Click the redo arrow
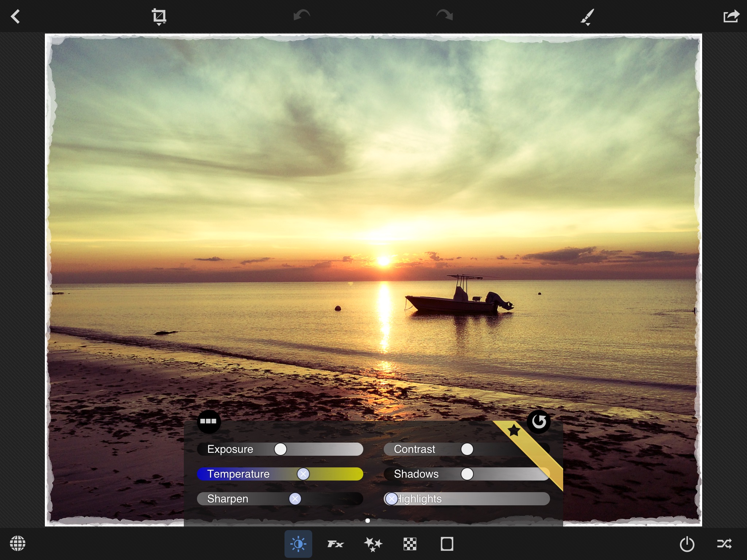747x560 pixels. [444, 16]
